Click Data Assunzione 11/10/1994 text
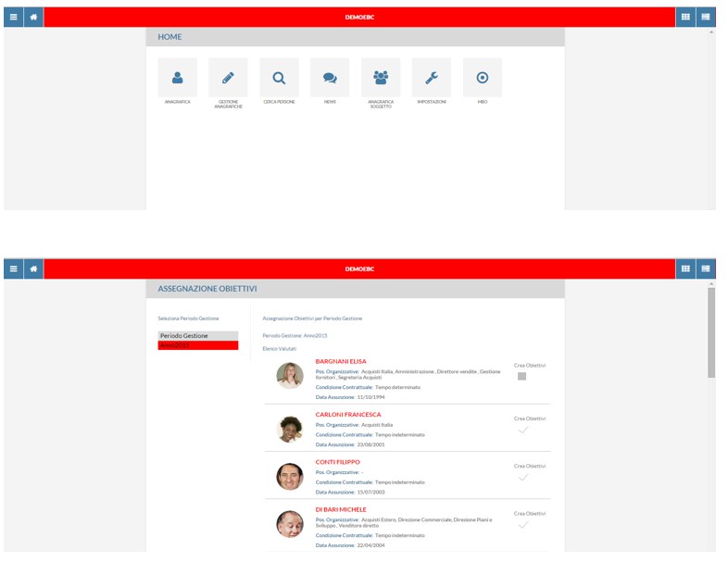Screen dimensions: 728x562 [350, 397]
